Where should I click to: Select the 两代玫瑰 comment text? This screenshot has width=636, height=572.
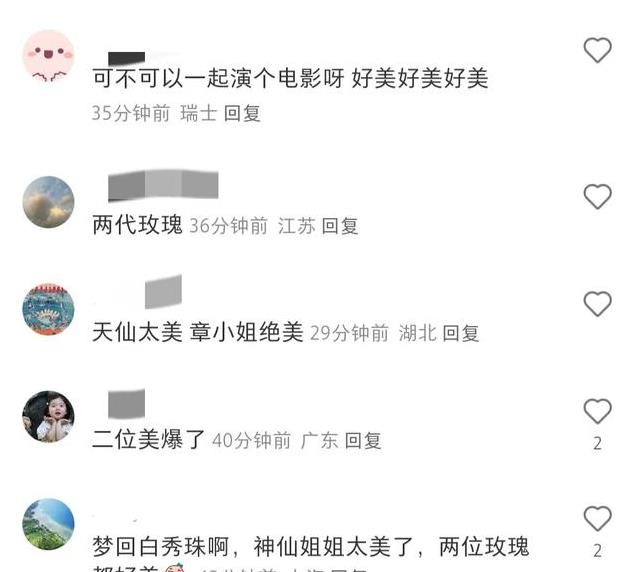138,225
